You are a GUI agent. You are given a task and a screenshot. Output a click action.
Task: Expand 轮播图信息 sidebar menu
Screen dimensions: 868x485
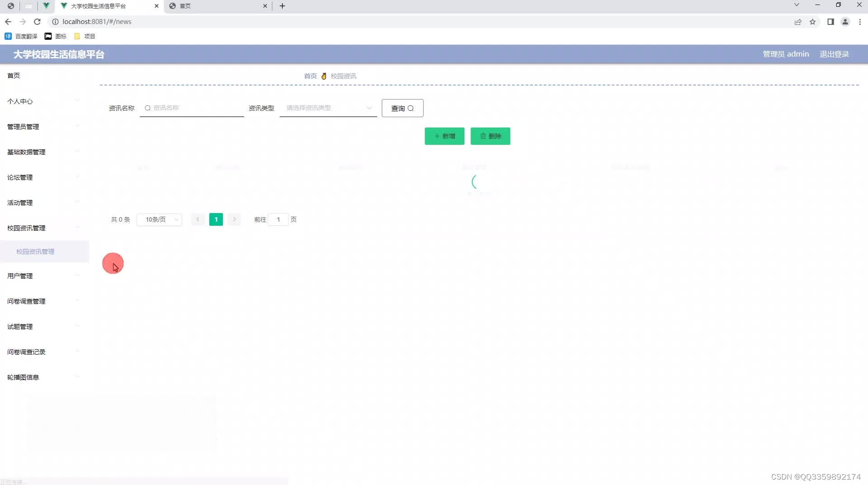[44, 377]
